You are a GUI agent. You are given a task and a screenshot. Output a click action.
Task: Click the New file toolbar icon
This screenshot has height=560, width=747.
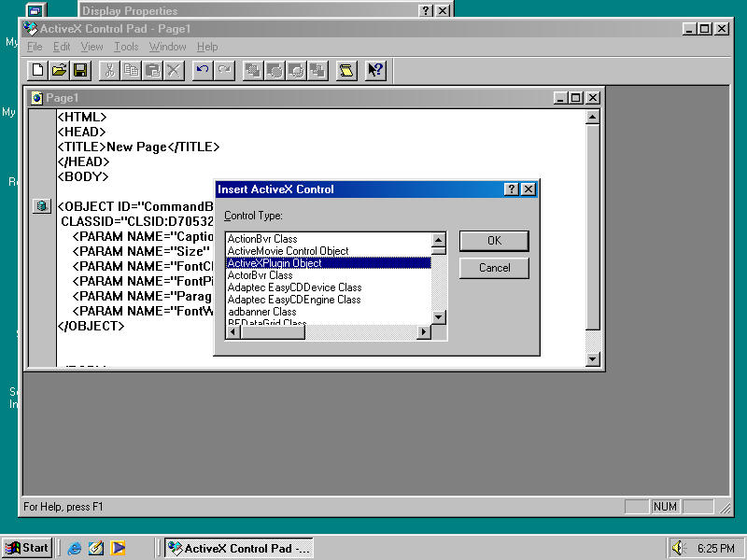37,71
